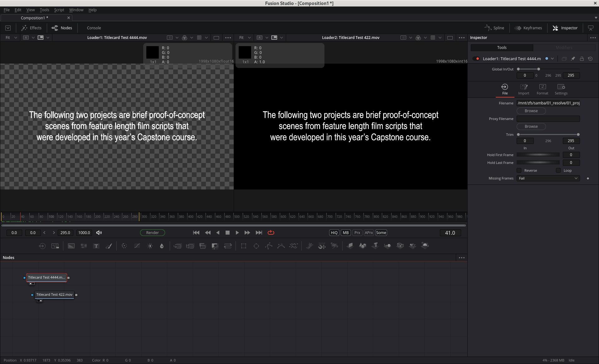Enable the Loop checkbox
Viewport: 599px width, 364px height.
point(558,170)
